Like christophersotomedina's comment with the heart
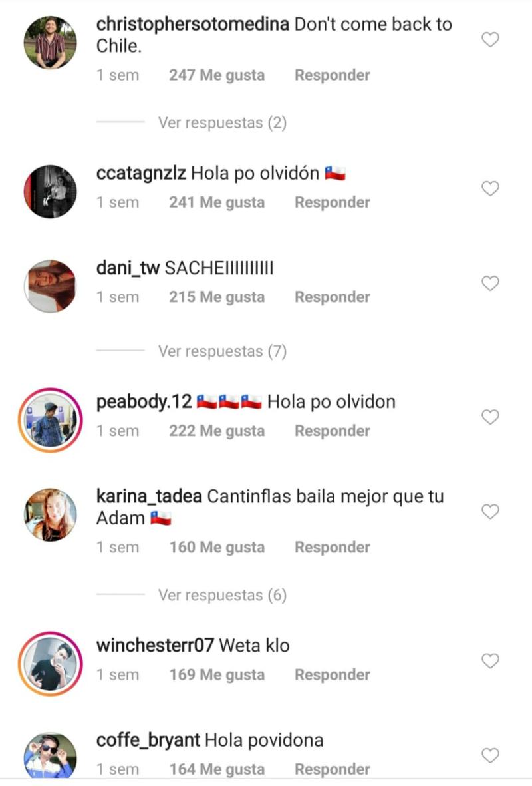The image size is (532, 786). (490, 39)
